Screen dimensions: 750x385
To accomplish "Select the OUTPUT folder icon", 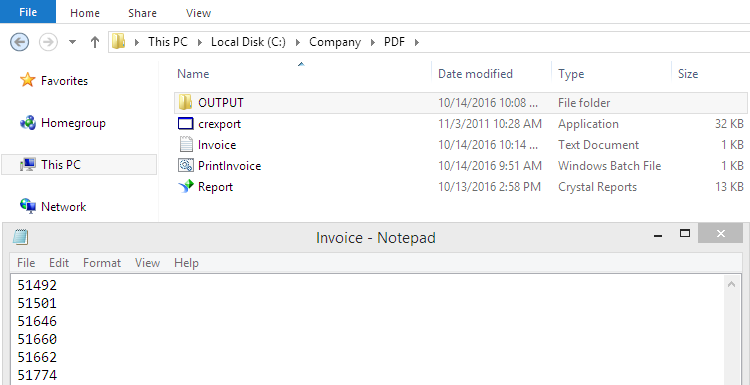I will click(185, 102).
